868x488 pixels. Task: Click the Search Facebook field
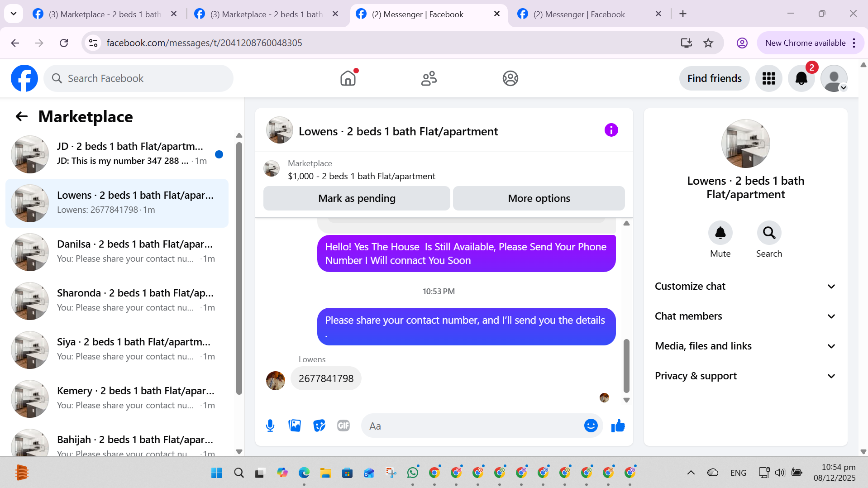point(138,78)
